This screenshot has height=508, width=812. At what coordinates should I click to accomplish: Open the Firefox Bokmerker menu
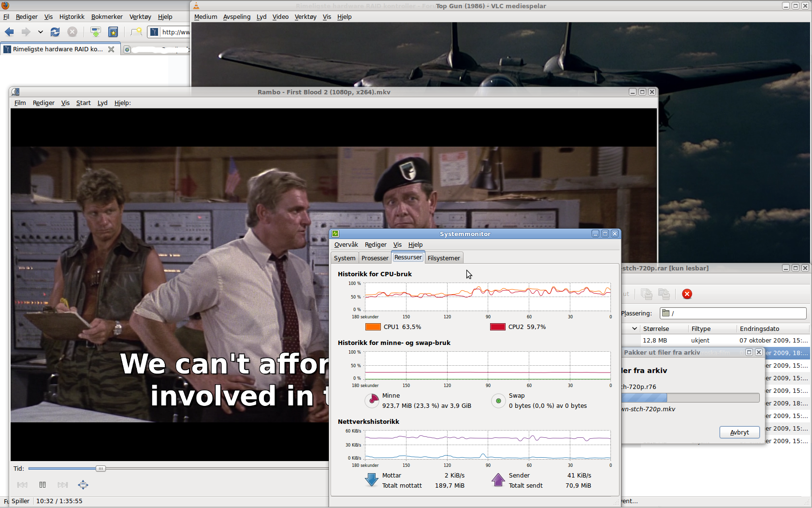click(x=107, y=16)
